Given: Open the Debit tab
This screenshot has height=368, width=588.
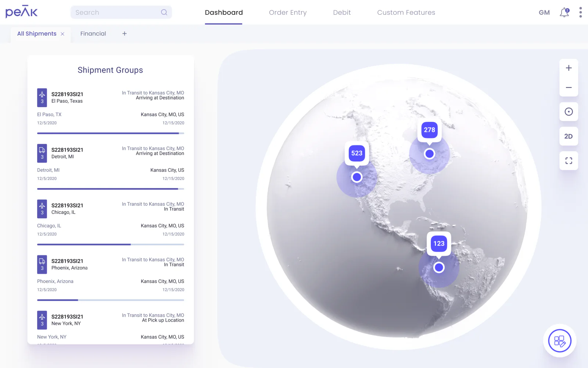Looking at the screenshot, I should tap(342, 13).
